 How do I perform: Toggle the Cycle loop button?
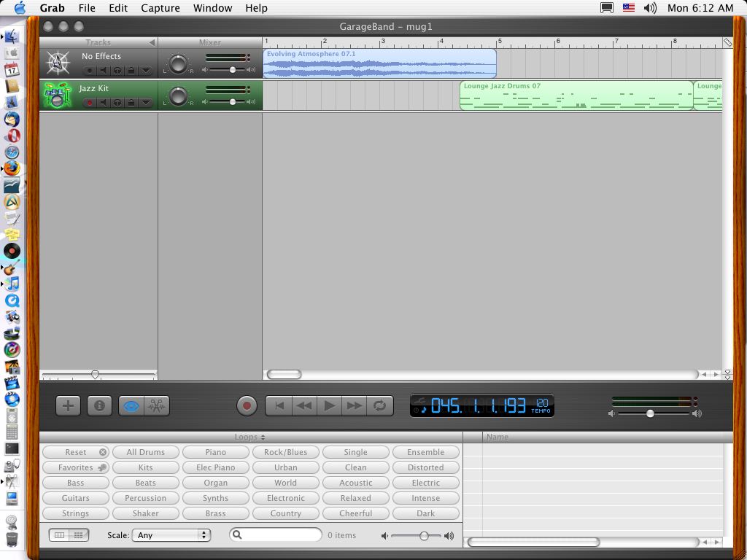(x=379, y=405)
